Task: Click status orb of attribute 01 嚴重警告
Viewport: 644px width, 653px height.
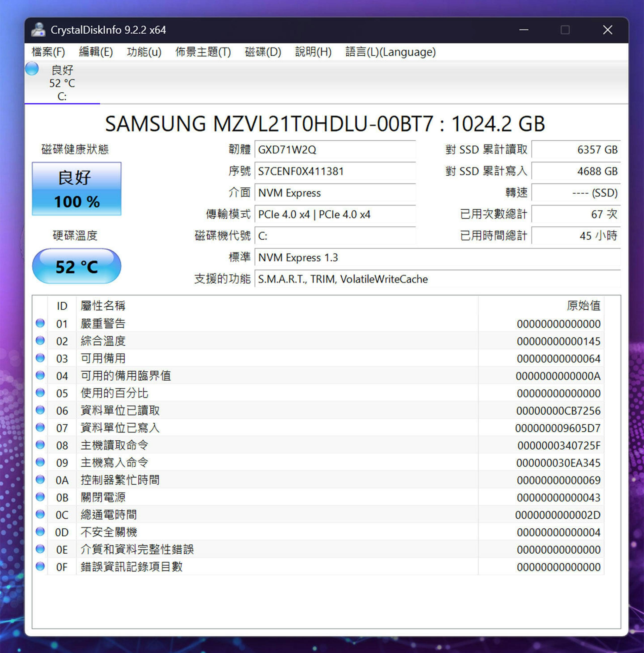Action: 40,323
